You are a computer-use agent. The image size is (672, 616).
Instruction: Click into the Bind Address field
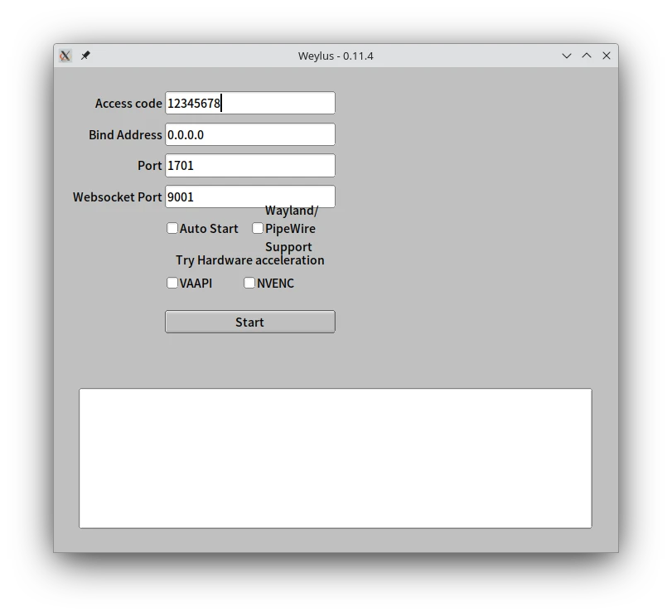[x=249, y=134]
